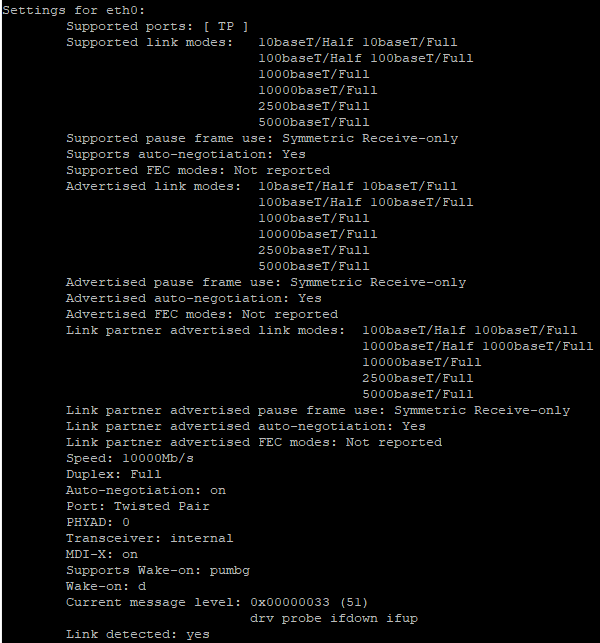Select the 'Speed: 10000Mb/s' line
The image size is (600, 643).
[x=130, y=458]
